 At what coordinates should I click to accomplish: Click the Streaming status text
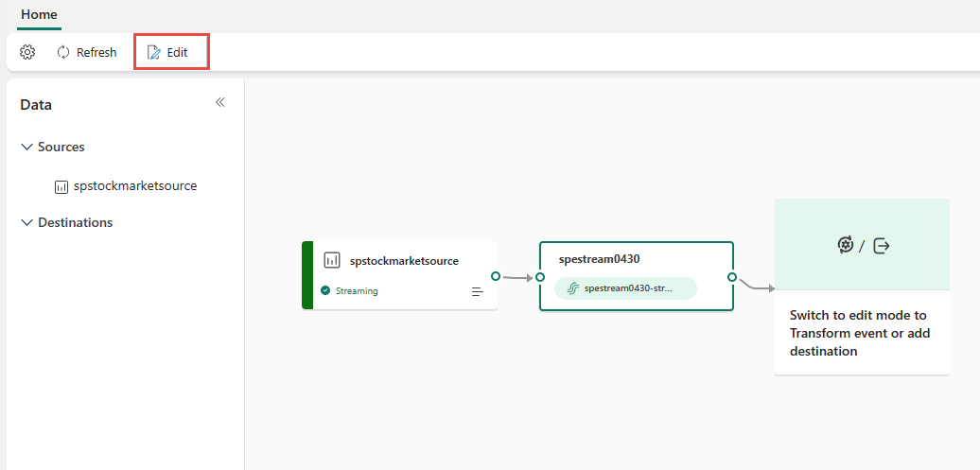pyautogui.click(x=357, y=290)
